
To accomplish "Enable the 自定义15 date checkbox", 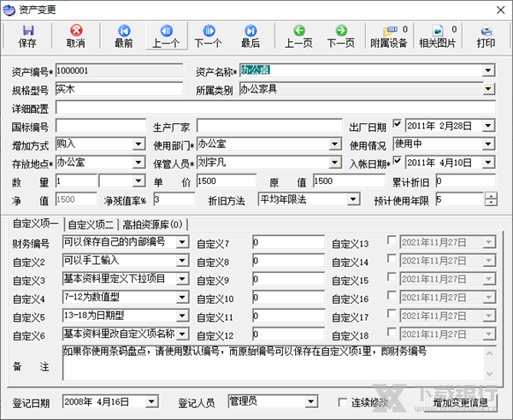I will point(392,277).
